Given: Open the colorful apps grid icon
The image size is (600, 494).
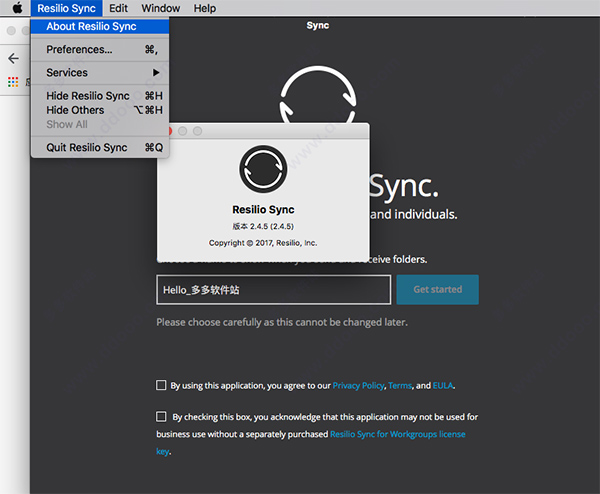Looking at the screenshot, I should (13, 82).
